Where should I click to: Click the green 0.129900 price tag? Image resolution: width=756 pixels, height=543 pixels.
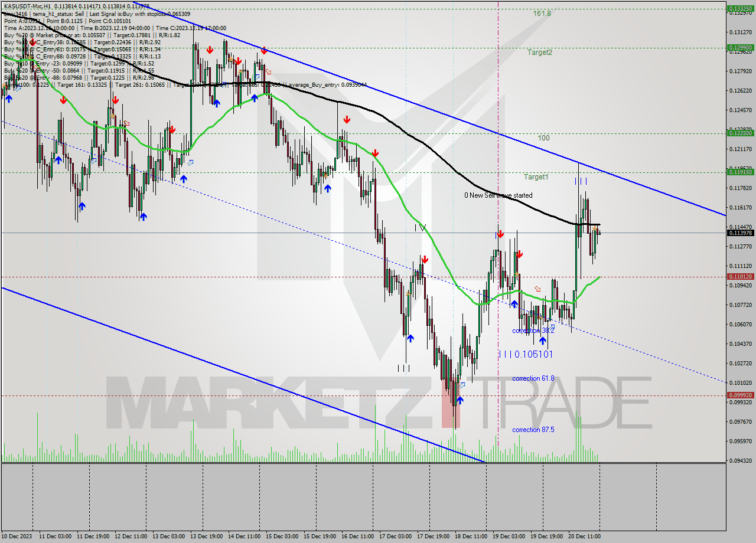[x=740, y=47]
